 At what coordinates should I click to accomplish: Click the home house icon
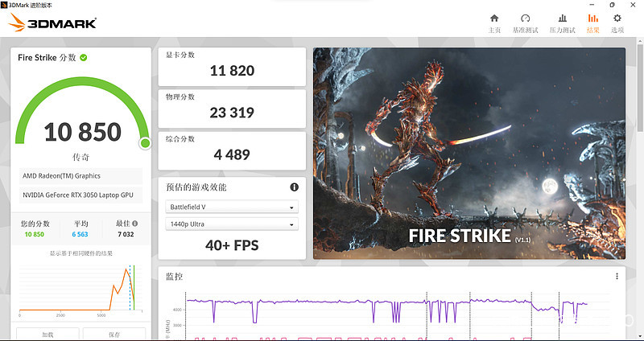tap(494, 18)
